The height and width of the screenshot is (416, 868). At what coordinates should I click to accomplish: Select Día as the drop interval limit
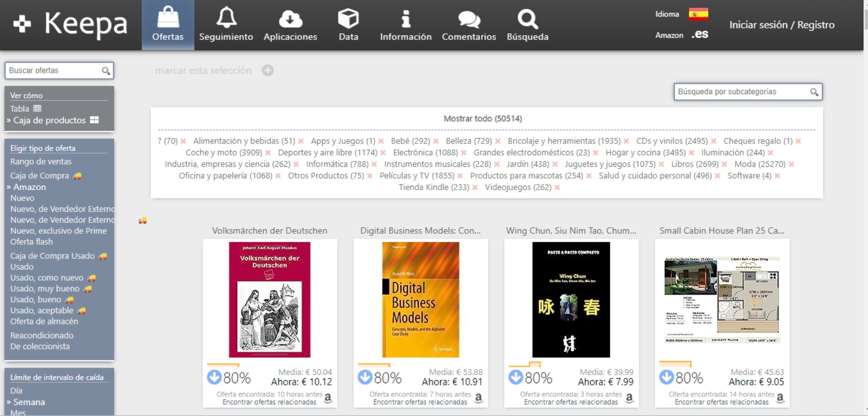point(16,391)
